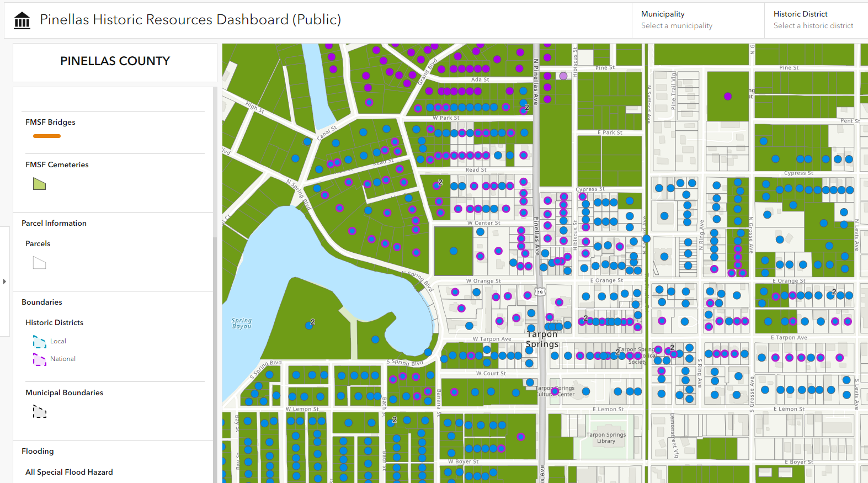This screenshot has height=483, width=868.
Task: Click the National historic district dashed icon
Action: (39, 359)
